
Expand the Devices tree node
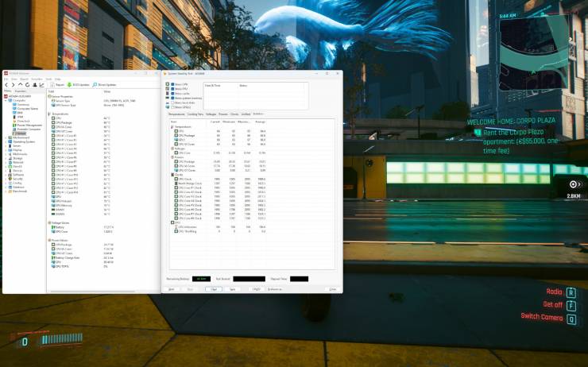[6, 171]
